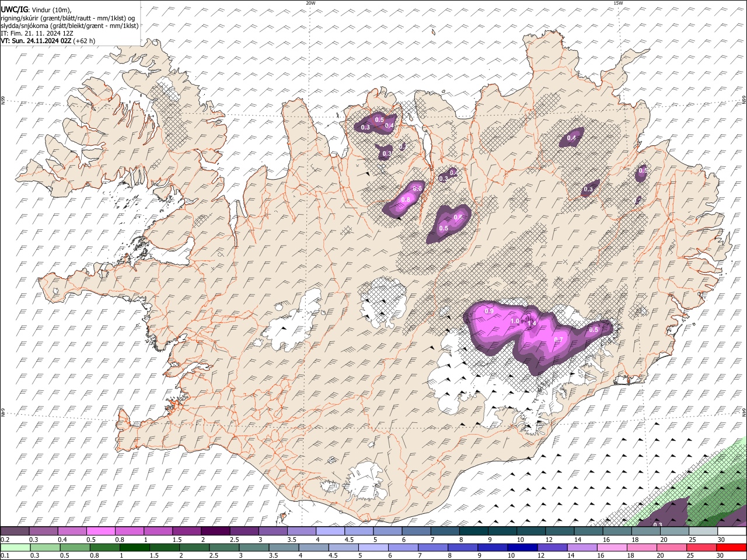The image size is (747, 560).
Task: Click the 'rigning/skúrir' legend description line
Action: point(68,17)
